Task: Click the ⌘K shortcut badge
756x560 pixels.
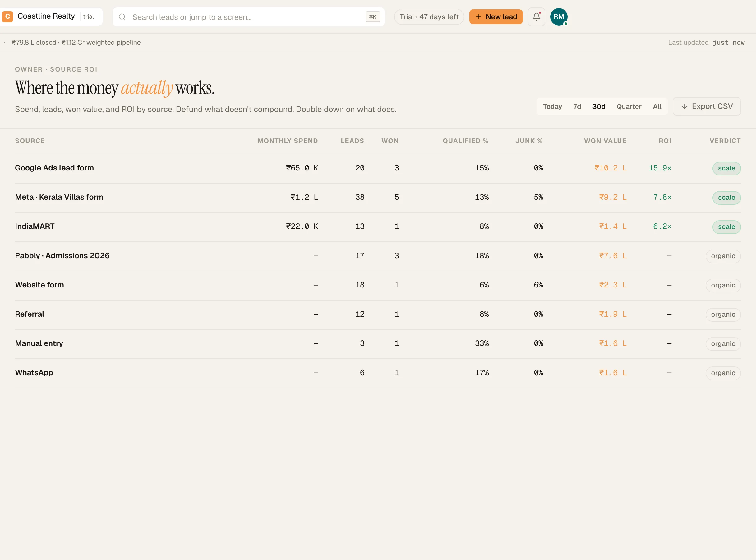Action: click(x=373, y=17)
